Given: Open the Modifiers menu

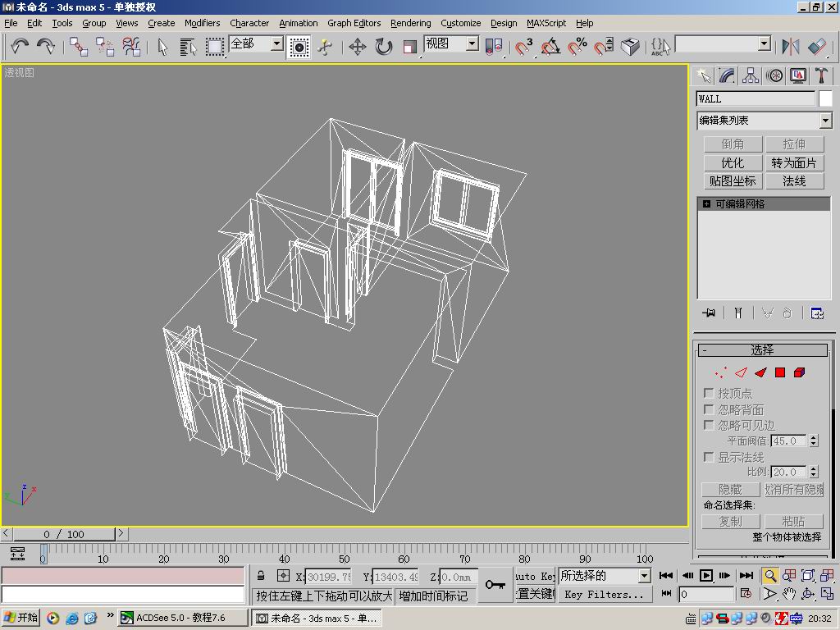Looking at the screenshot, I should pyautogui.click(x=202, y=23).
